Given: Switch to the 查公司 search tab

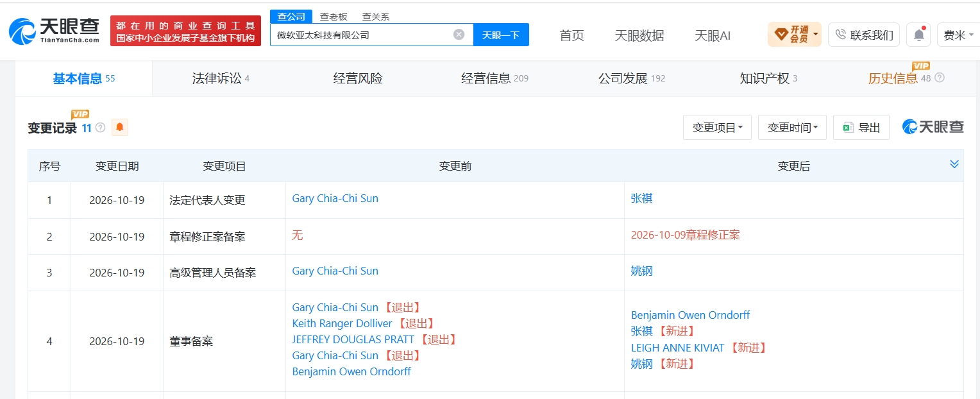Looking at the screenshot, I should click(291, 17).
